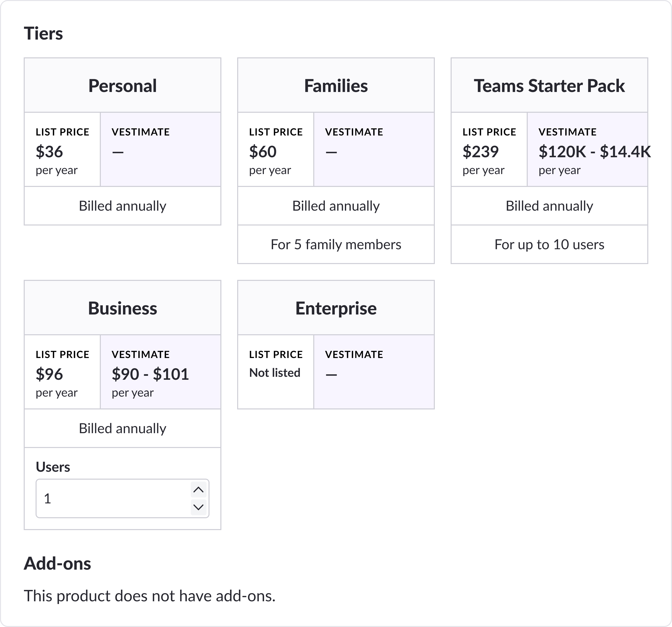Click the $36 Personal list price
The image size is (672, 627).
[x=49, y=152]
